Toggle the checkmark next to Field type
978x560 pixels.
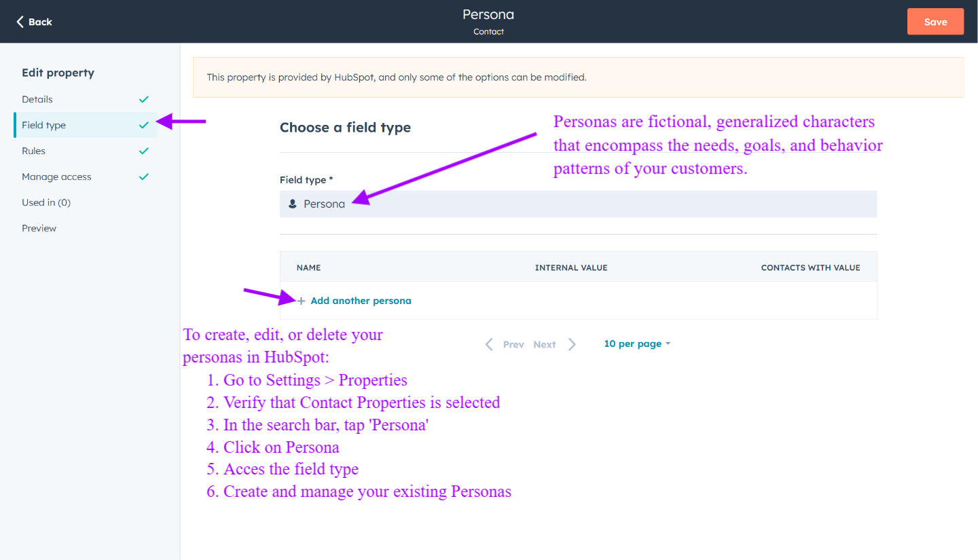(x=143, y=125)
